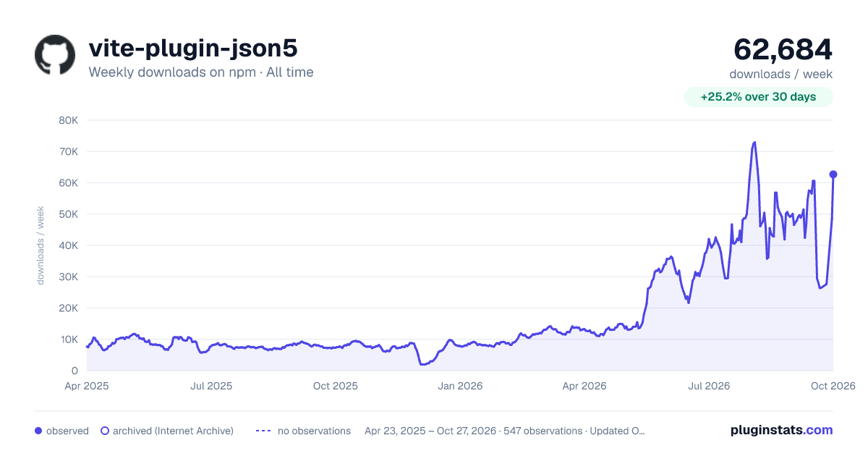
Task: Click the 'archived (Internet Archive)' legend label
Action: pyautogui.click(x=173, y=431)
